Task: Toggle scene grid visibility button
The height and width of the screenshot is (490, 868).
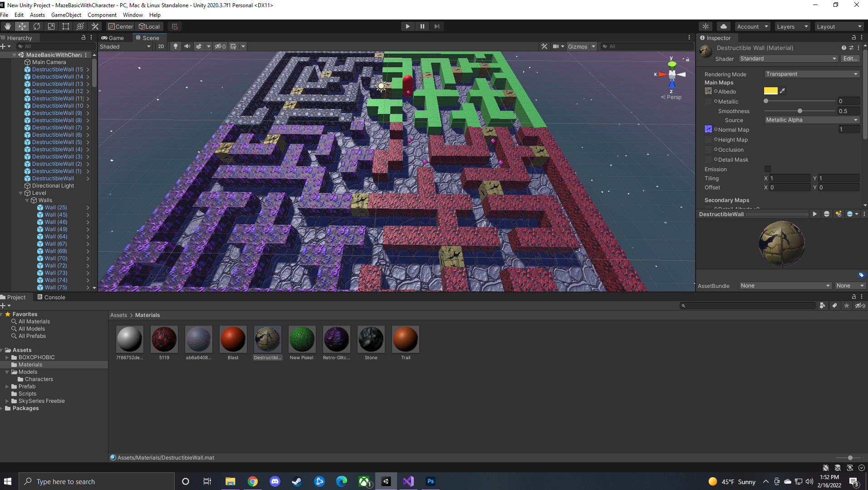Action: tap(233, 46)
